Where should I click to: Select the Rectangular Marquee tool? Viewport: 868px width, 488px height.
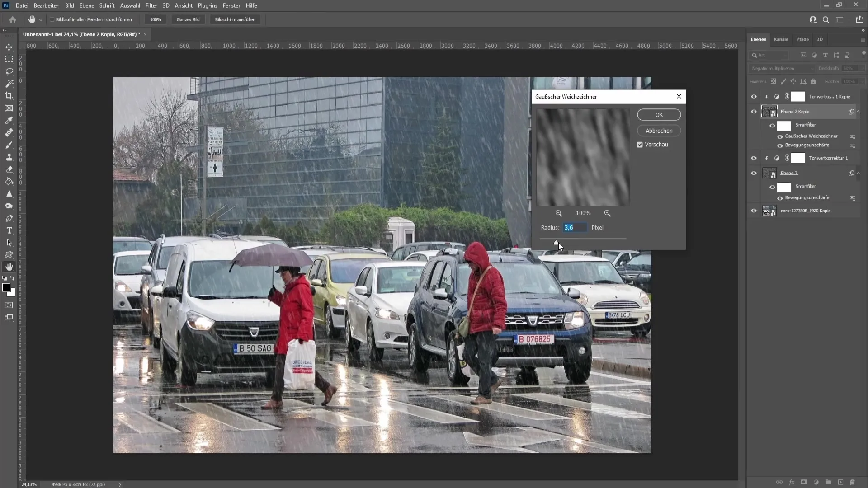coord(9,59)
